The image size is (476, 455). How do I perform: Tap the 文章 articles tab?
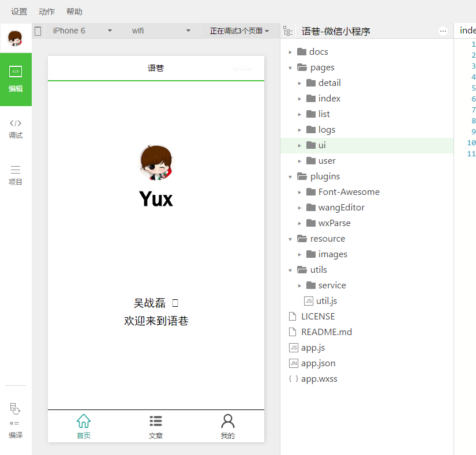[x=156, y=427]
